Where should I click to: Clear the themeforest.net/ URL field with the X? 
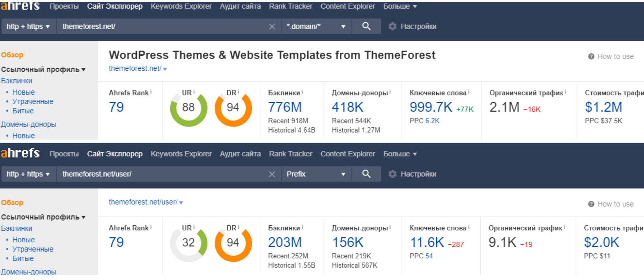click(x=272, y=27)
